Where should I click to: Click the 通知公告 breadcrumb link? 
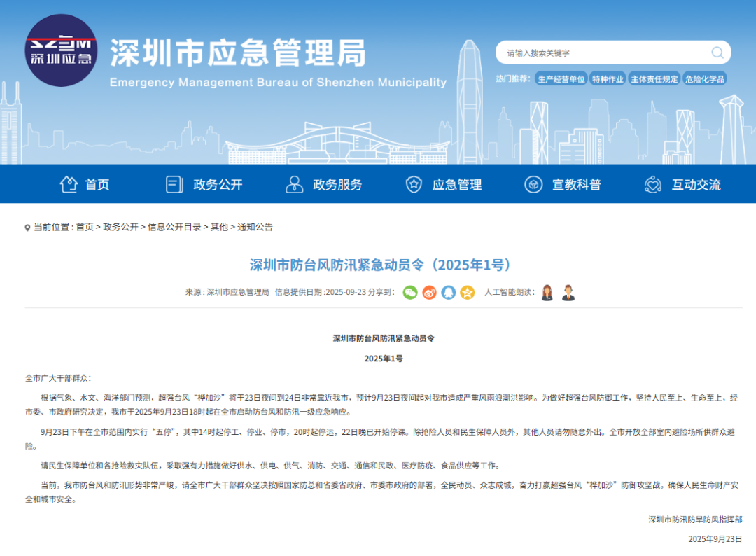point(255,226)
